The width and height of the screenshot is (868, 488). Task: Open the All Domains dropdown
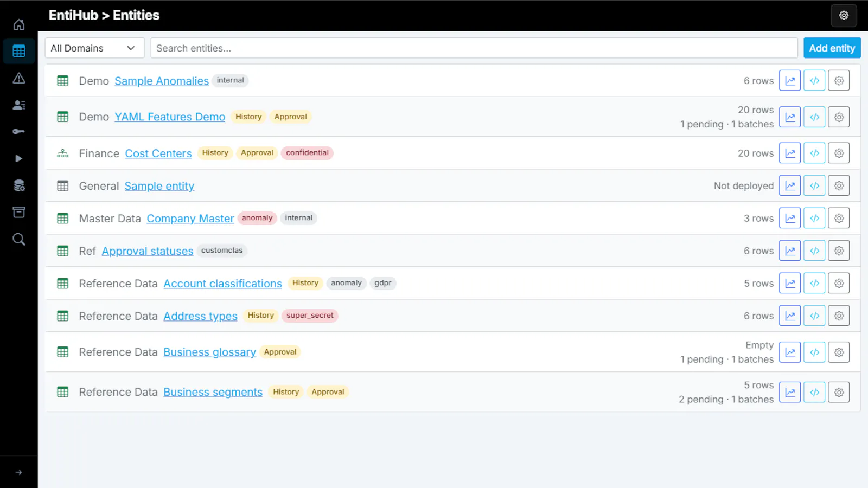tap(94, 48)
